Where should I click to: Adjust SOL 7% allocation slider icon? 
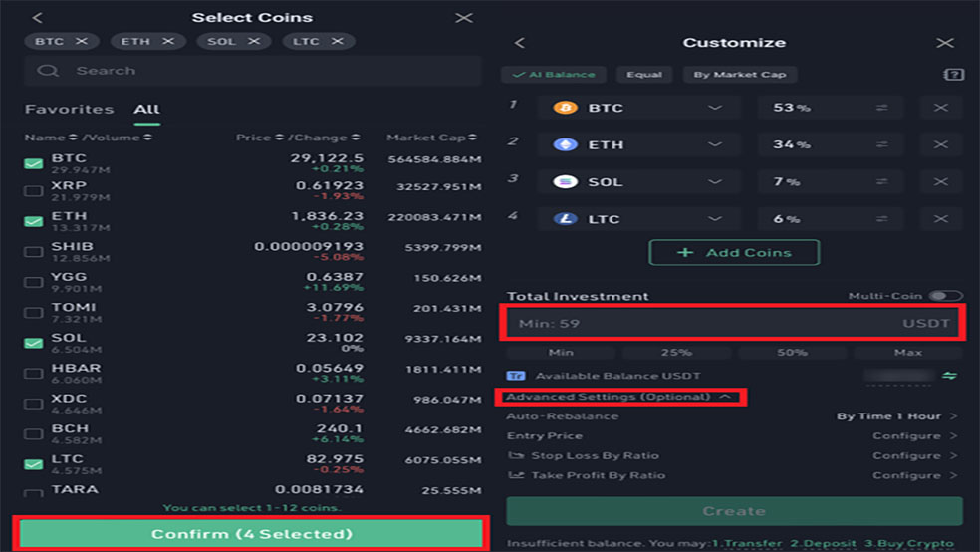[x=881, y=182]
